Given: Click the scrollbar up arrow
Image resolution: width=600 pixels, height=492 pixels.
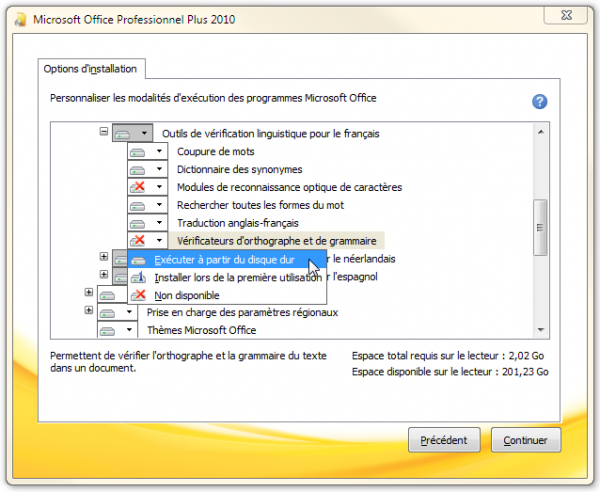Looking at the screenshot, I should tap(541, 132).
